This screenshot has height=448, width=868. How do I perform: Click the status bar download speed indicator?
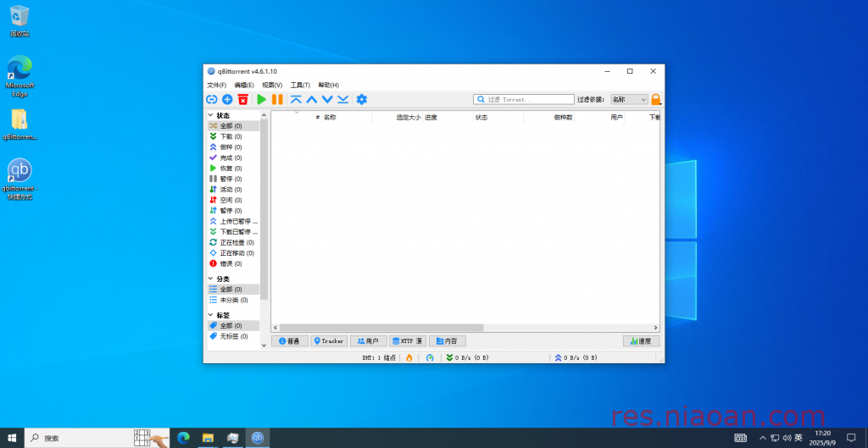click(x=468, y=358)
